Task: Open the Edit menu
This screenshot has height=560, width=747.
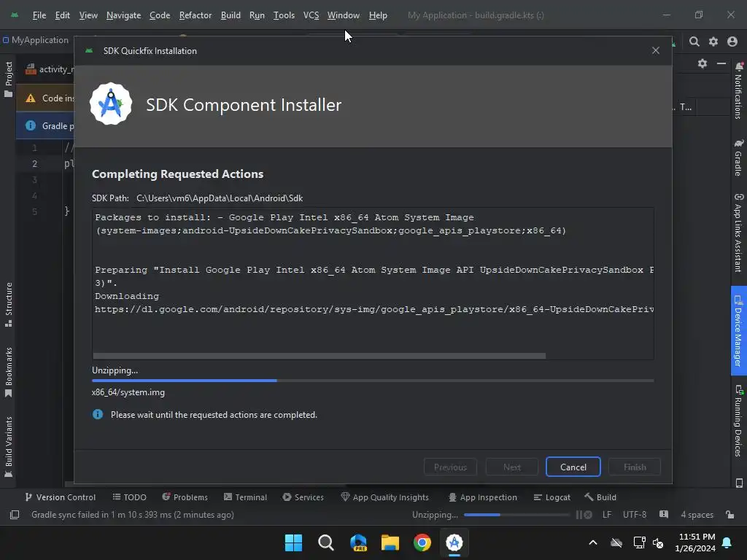Action: tap(63, 15)
